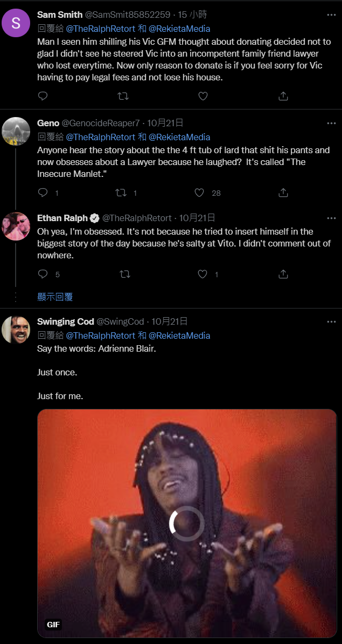
Task: Open Swinging Cod's profile name
Action: pyautogui.click(x=66, y=321)
